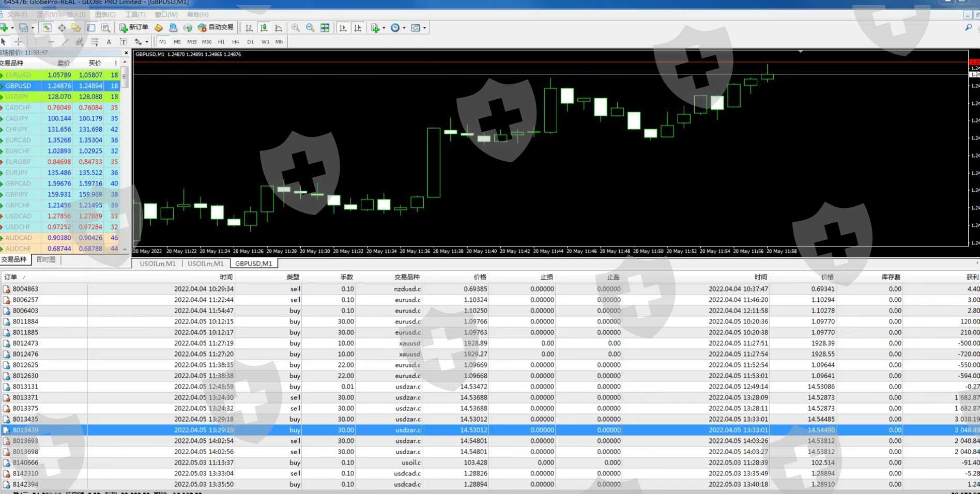Screen dimensions: 980x494
Task: Click the zoom in magnifier icon
Action: 296,28
